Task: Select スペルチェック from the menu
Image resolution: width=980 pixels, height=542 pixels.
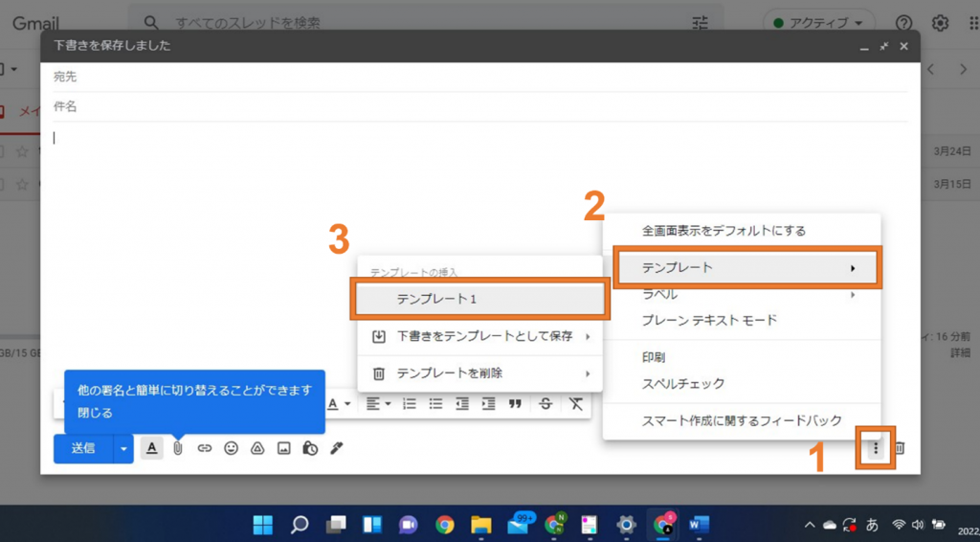Action: click(742, 383)
